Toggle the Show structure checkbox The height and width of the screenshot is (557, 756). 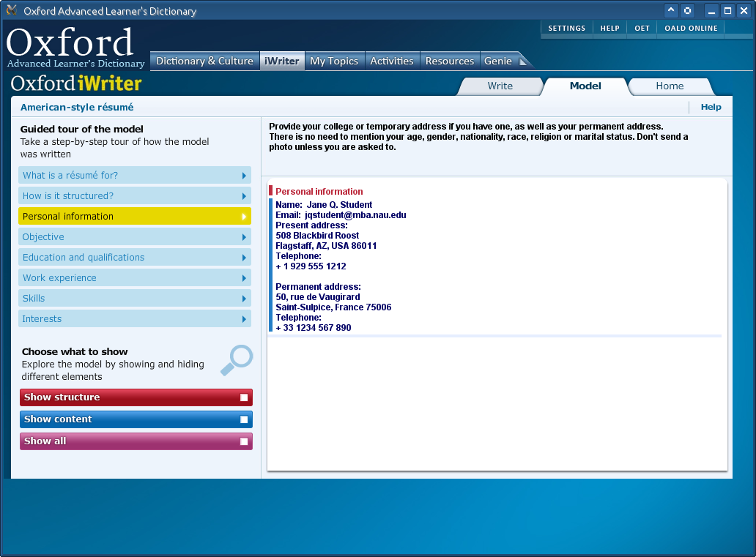pyautogui.click(x=244, y=397)
